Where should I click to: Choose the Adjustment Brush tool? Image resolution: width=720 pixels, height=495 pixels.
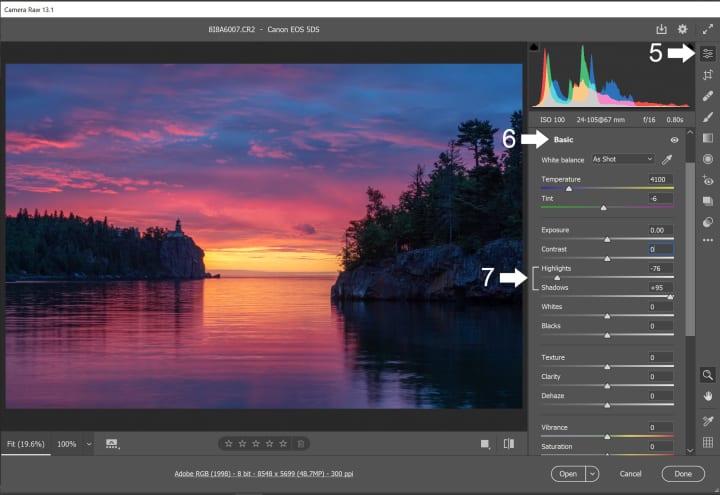pyautogui.click(x=708, y=117)
